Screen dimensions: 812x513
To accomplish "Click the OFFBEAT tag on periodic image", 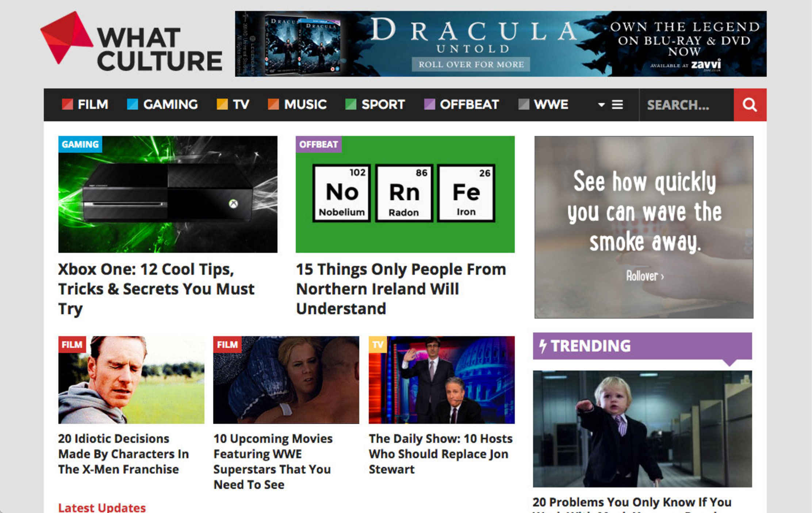I will [x=318, y=144].
